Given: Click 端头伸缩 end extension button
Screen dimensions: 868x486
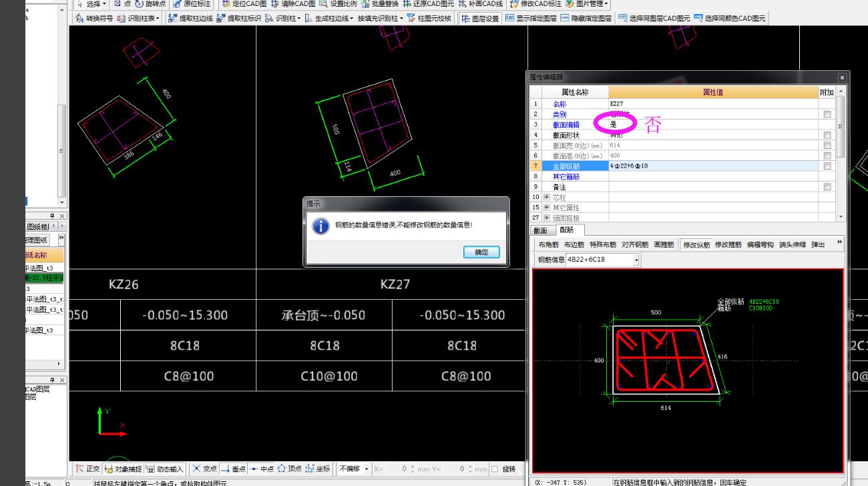Looking at the screenshot, I should (793, 245).
